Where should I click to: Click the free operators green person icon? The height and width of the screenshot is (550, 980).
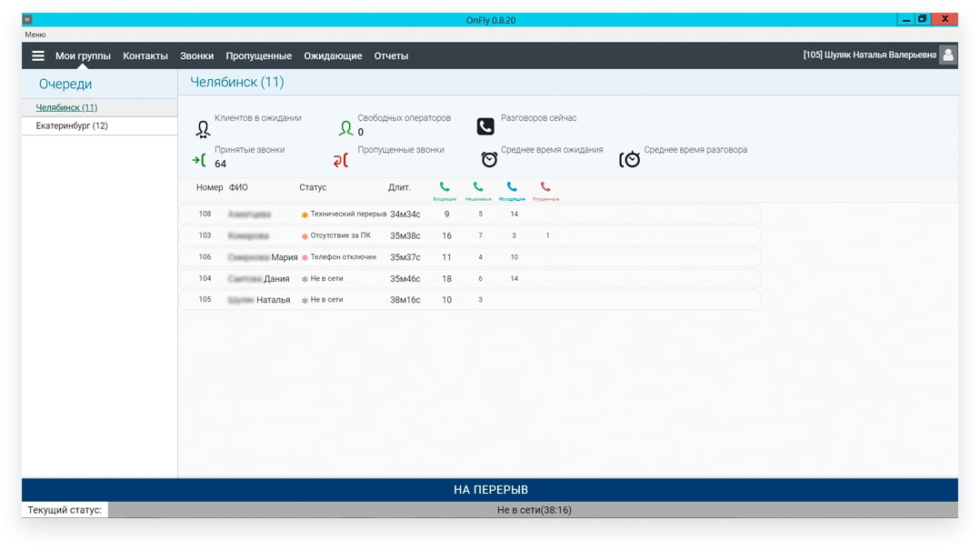pos(345,128)
